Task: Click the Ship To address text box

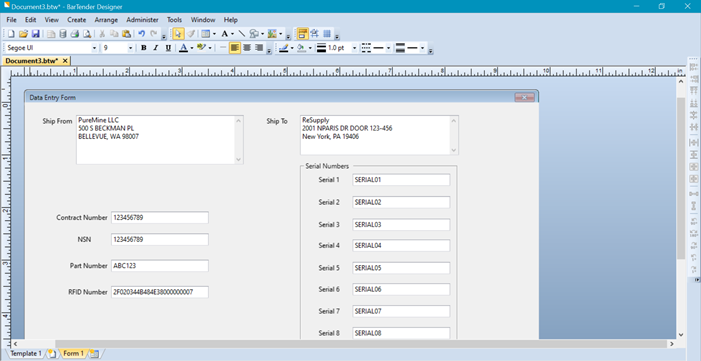Action: [x=379, y=135]
